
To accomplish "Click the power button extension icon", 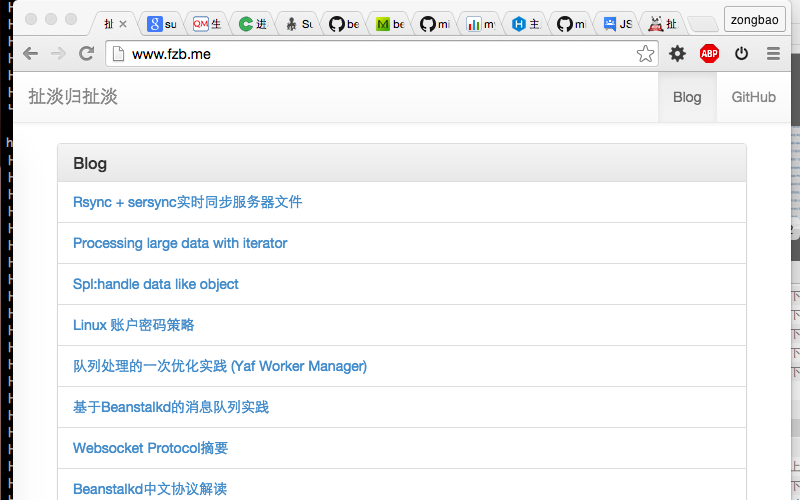I will click(x=741, y=54).
